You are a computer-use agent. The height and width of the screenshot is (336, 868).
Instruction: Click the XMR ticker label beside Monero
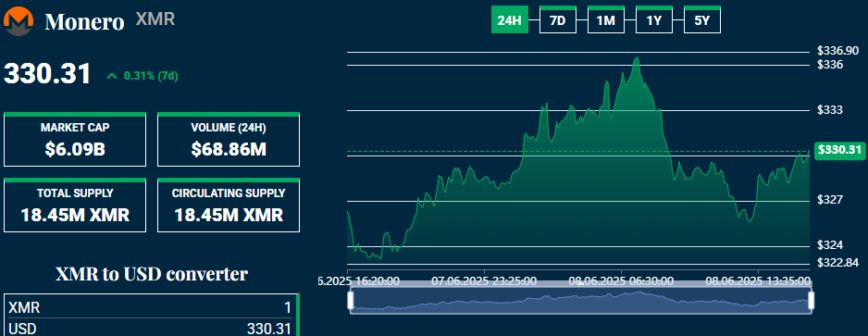coord(155,19)
